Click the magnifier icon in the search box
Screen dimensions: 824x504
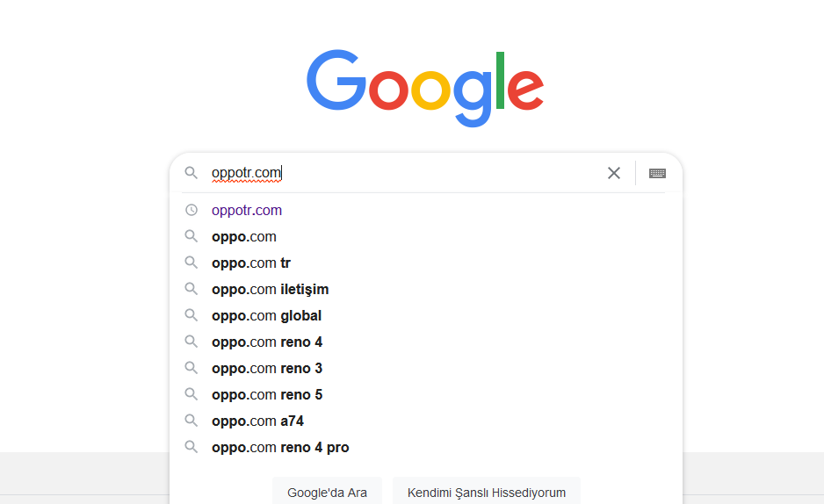[191, 173]
